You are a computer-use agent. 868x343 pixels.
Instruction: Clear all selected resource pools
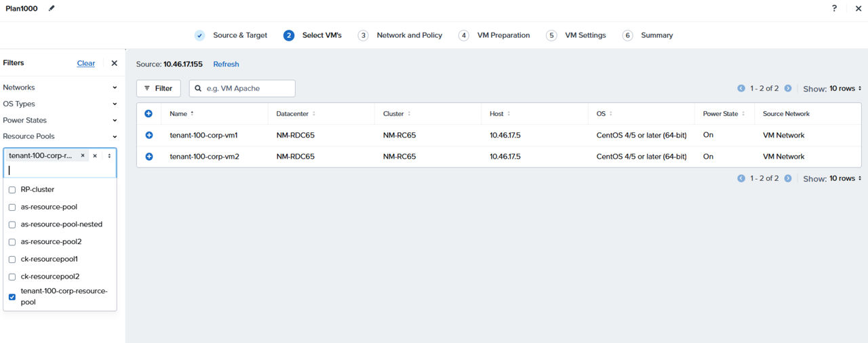(x=95, y=156)
